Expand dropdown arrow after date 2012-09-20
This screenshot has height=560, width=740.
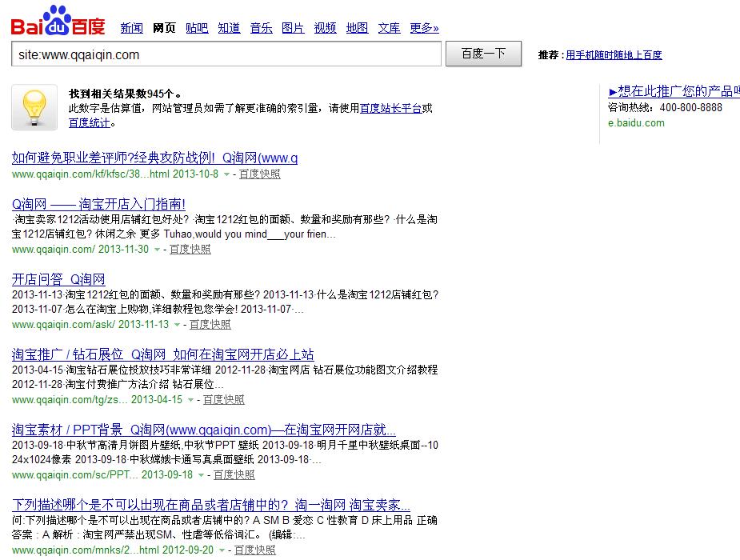[222, 550]
